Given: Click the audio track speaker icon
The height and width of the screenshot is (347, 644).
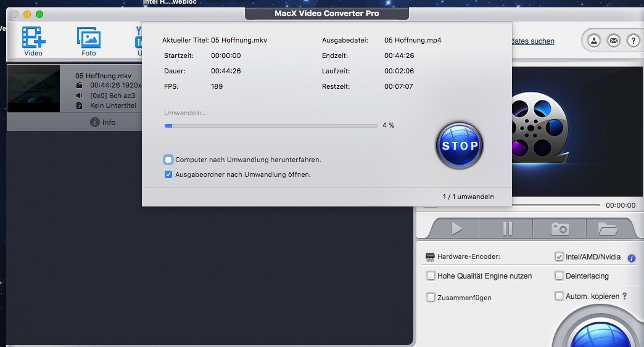Looking at the screenshot, I should pos(80,96).
